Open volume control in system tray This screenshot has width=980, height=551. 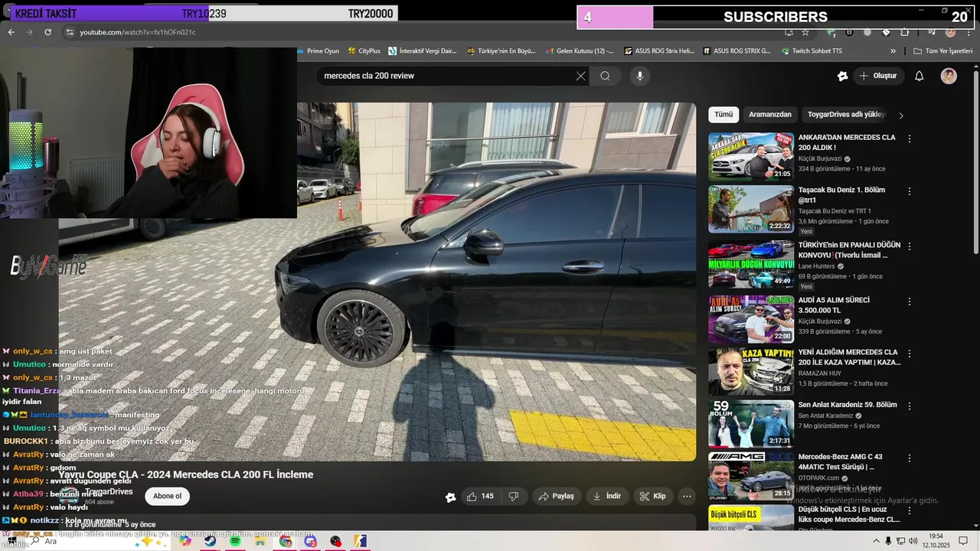(x=913, y=541)
